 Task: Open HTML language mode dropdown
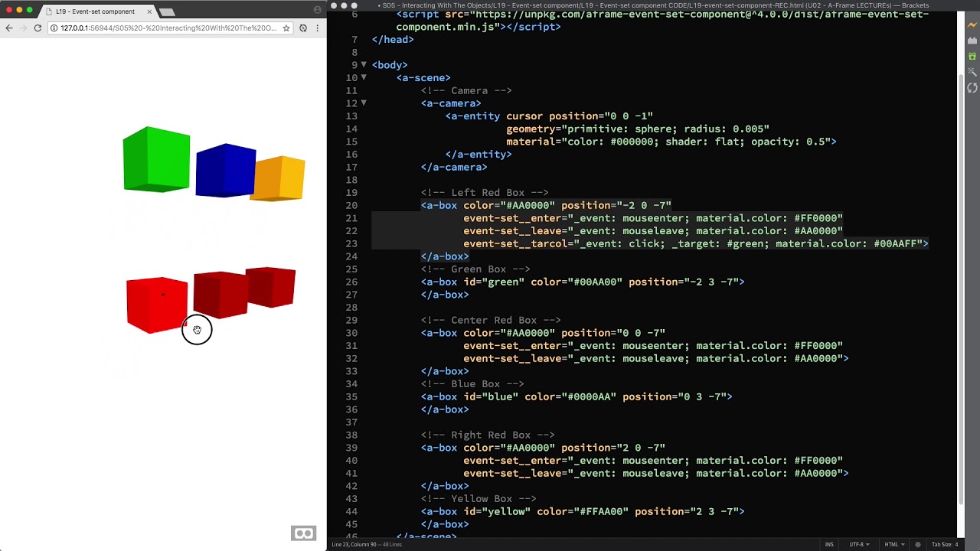(x=894, y=544)
